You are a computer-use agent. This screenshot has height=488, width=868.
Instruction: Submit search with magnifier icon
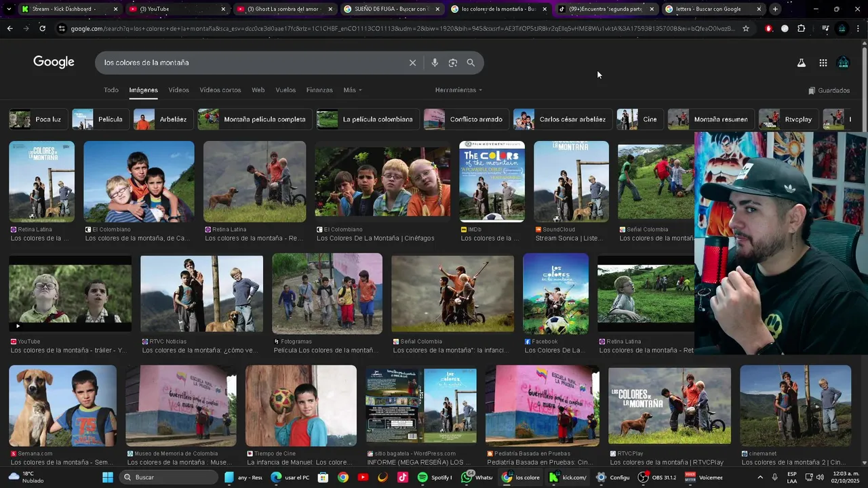471,62
